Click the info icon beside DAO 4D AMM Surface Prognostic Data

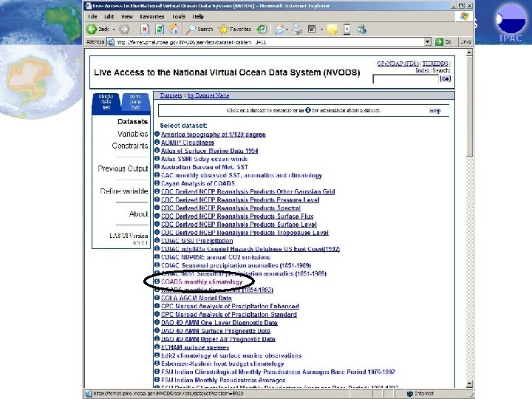coord(157,330)
